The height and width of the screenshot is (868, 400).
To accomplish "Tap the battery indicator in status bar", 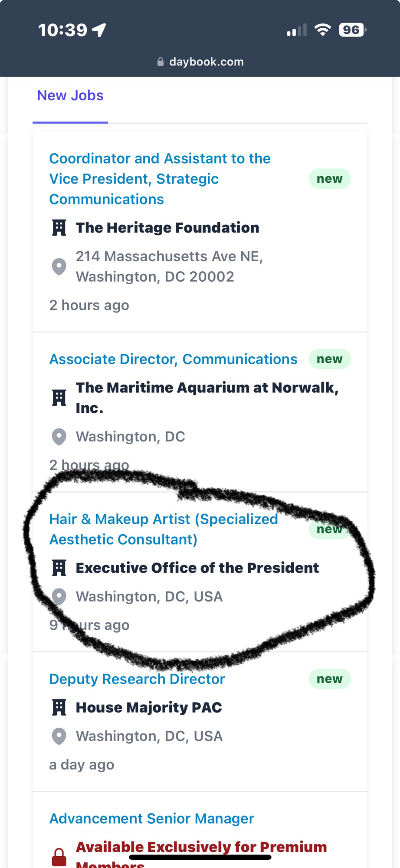I will [352, 30].
